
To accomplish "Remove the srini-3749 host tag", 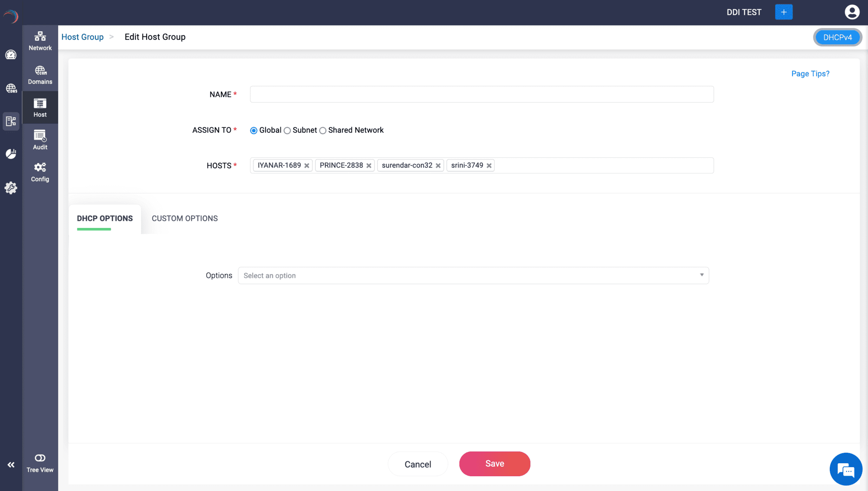I will (489, 166).
